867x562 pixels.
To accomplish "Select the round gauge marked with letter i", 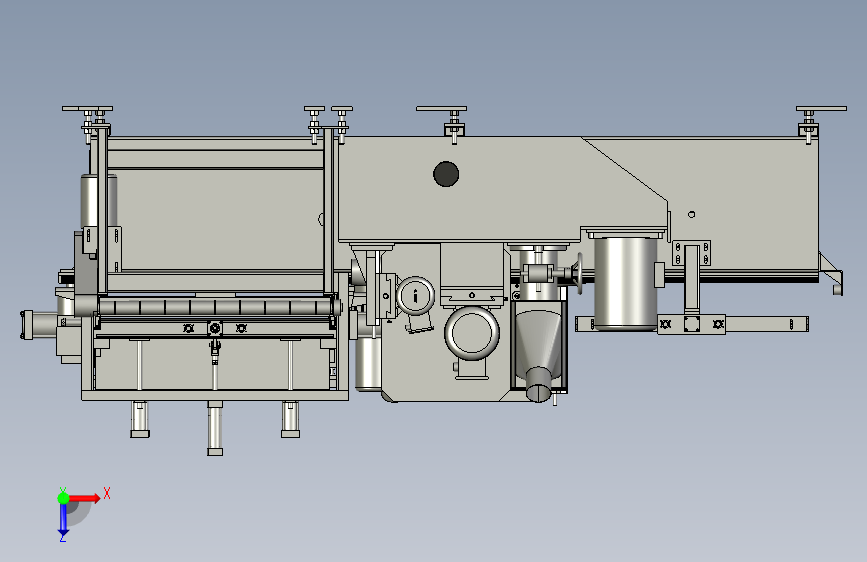I will tap(416, 295).
